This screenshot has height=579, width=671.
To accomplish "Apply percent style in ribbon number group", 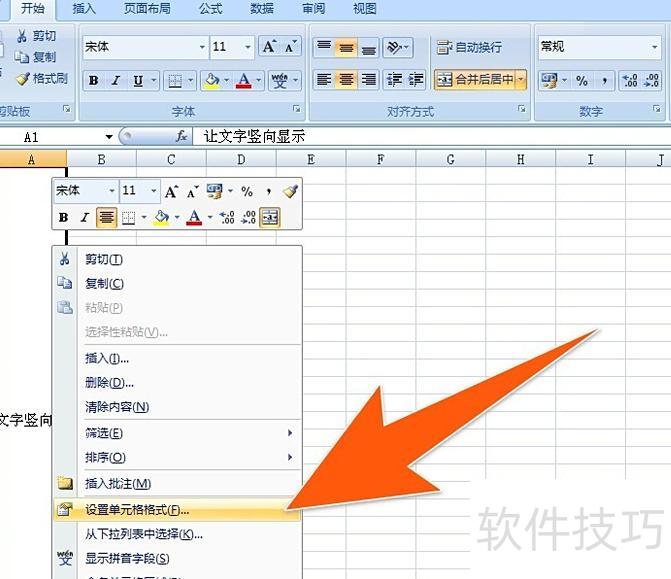I will [x=582, y=80].
